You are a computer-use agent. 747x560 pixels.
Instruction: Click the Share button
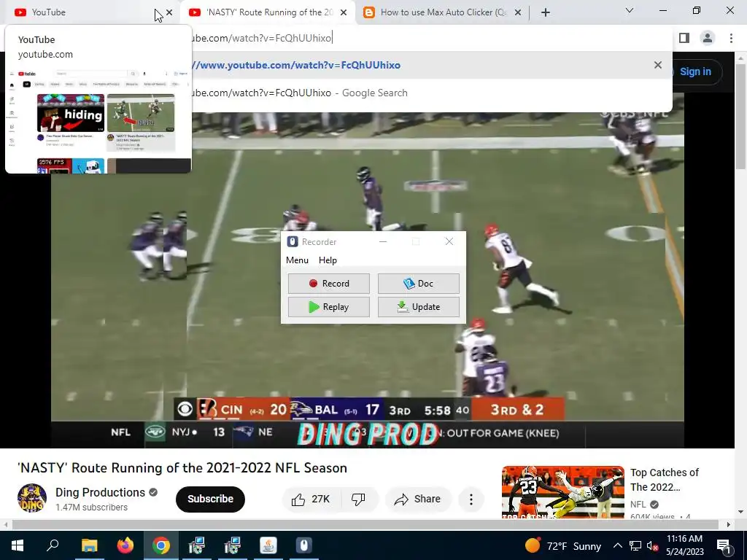coord(418,499)
